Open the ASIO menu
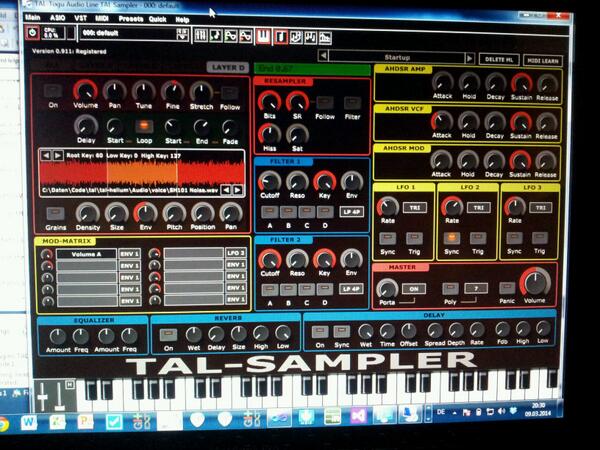 [57, 18]
